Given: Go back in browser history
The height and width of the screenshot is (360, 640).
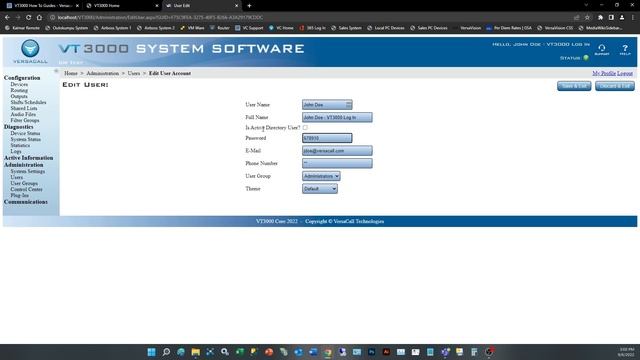Looking at the screenshot, I should click(x=7, y=18).
